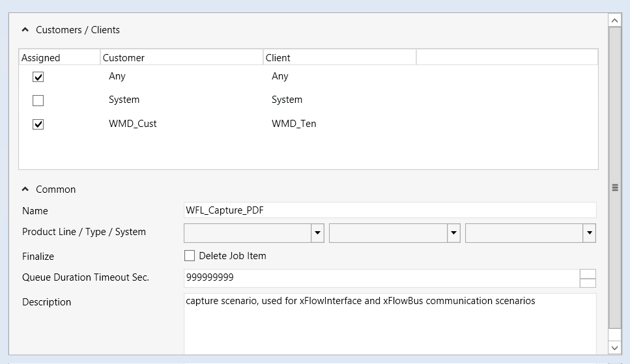This screenshot has height=364, width=630.
Task: Click the 'Finalize' label
Action: click(38, 257)
